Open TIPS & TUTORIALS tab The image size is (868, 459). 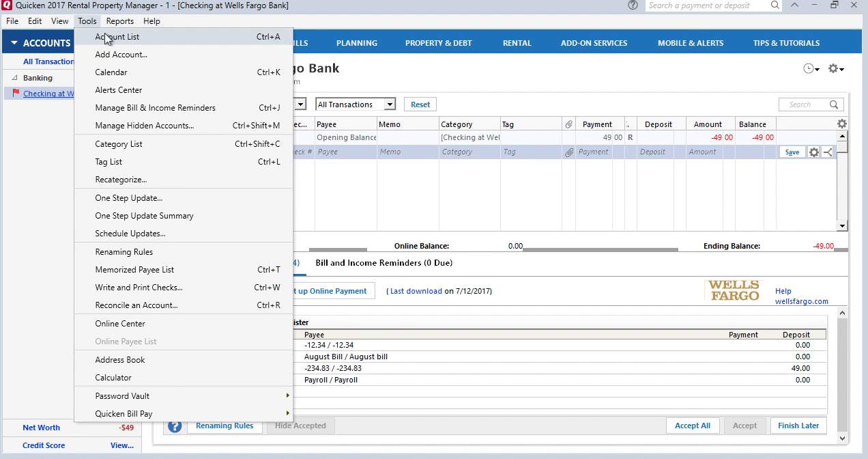click(x=786, y=43)
